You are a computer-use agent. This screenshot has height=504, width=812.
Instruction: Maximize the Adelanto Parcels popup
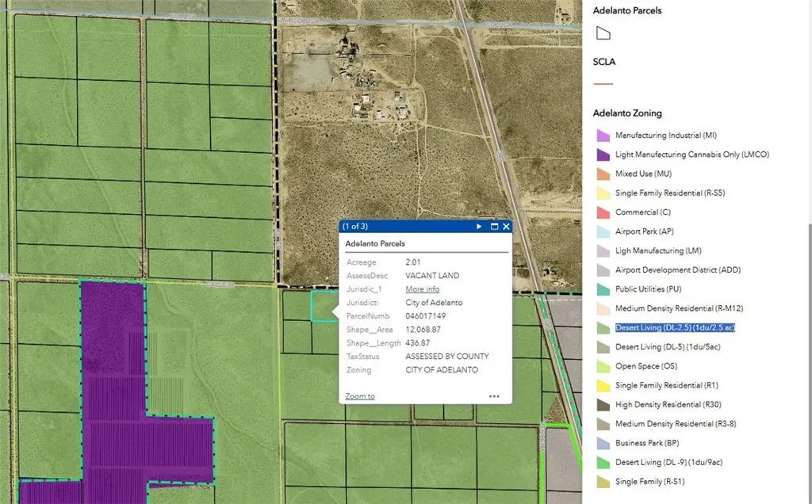(x=494, y=227)
